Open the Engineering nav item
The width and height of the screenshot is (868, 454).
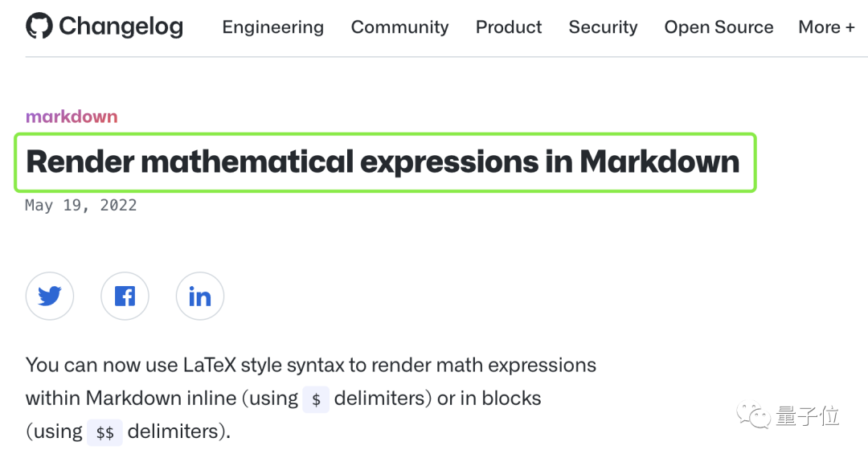[x=272, y=27]
